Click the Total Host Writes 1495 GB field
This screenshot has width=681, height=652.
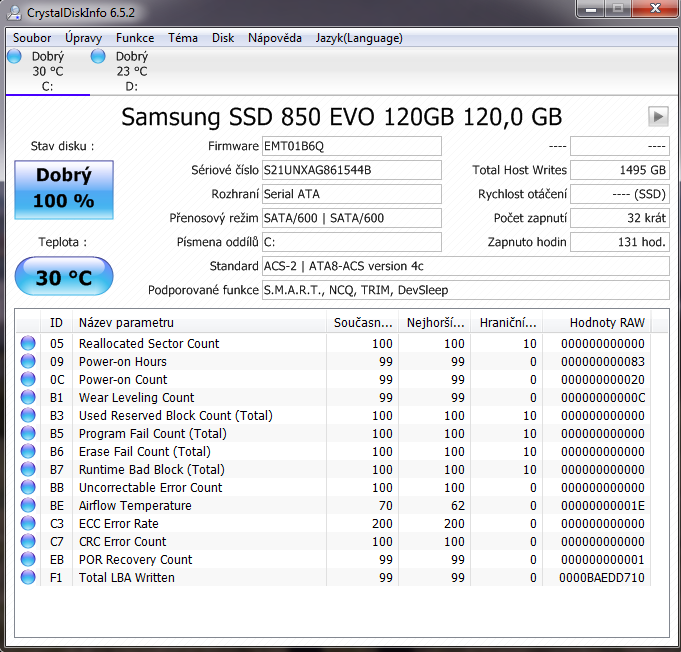[620, 170]
